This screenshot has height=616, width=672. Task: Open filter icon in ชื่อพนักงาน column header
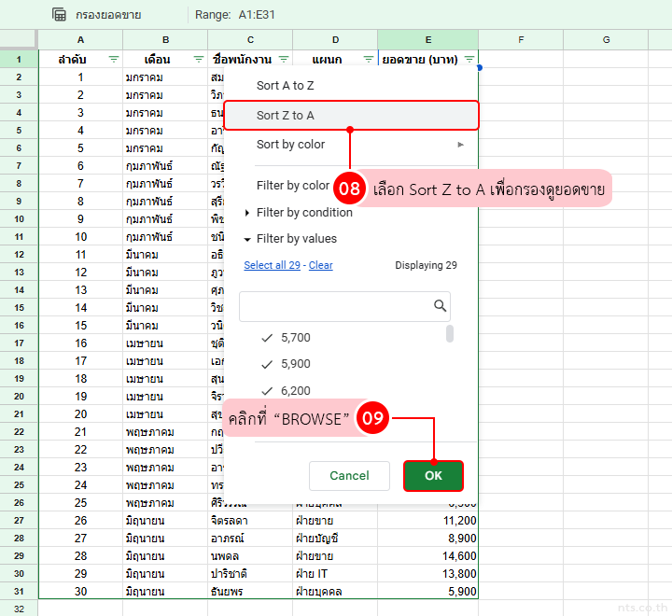[x=283, y=59]
